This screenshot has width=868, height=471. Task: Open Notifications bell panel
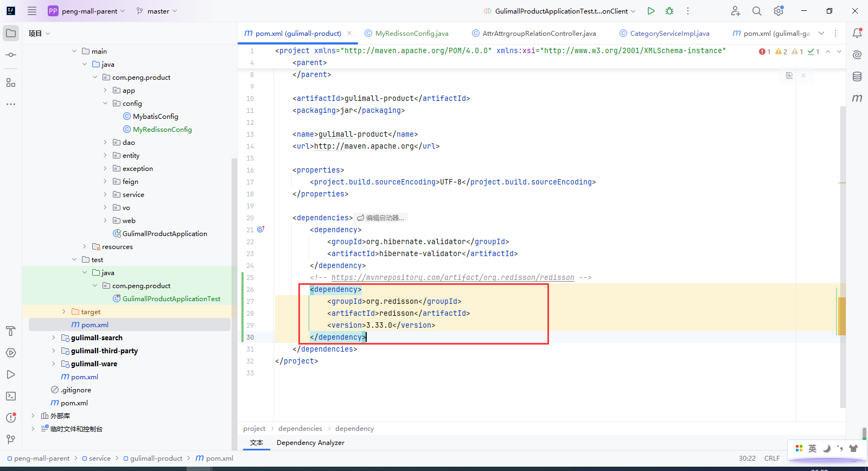[857, 33]
